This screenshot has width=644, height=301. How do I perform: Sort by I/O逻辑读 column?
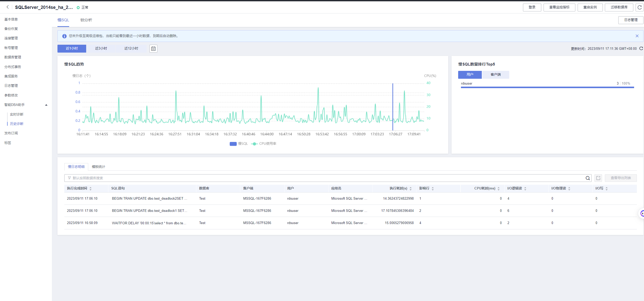(x=525, y=188)
